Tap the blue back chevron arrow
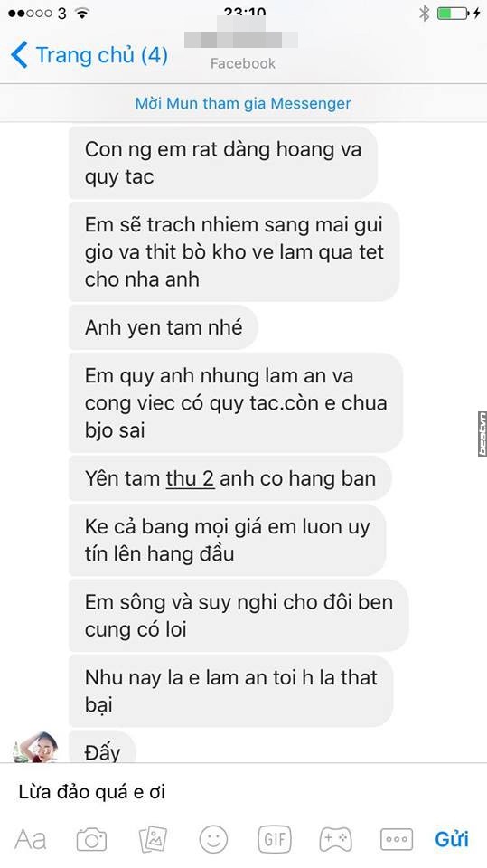 click(19, 55)
